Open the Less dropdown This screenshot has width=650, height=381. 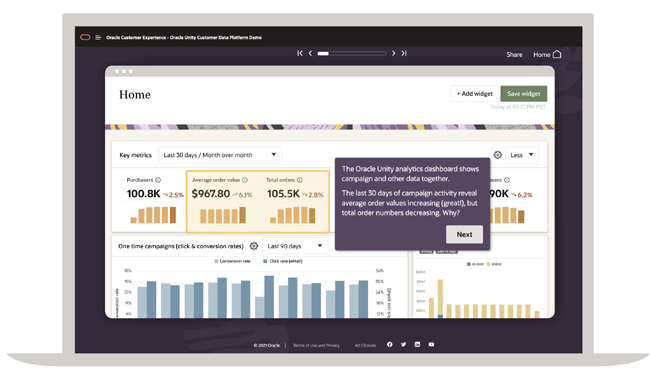coord(522,155)
